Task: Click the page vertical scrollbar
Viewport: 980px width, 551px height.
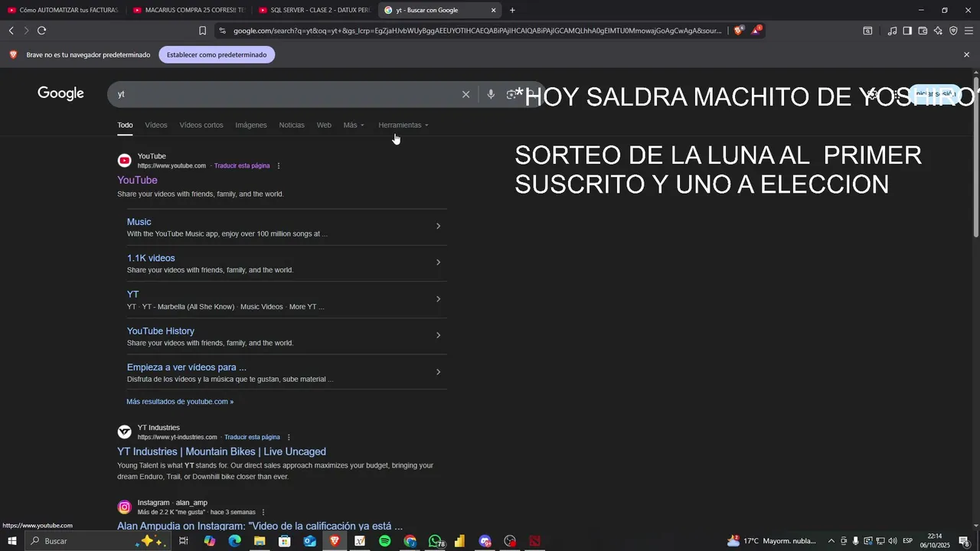Action: point(975,157)
